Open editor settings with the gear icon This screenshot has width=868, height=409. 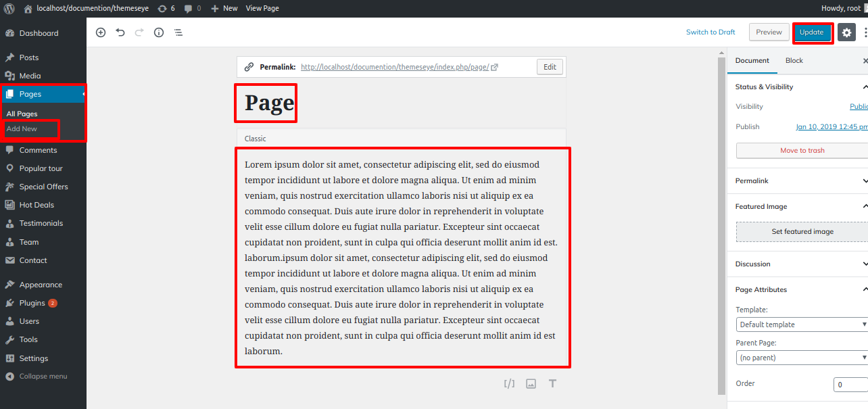point(846,32)
